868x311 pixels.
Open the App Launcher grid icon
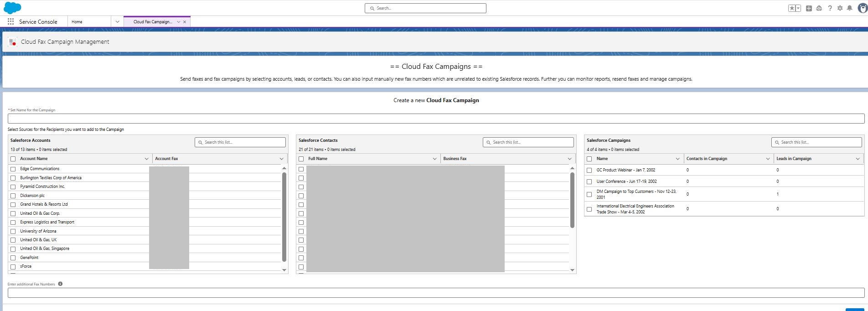point(10,21)
